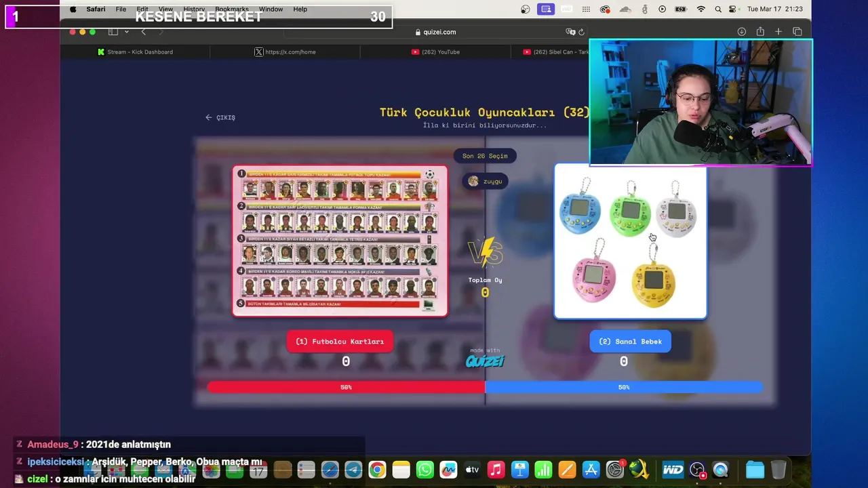This screenshot has height=488, width=868.
Task: Click the date and time display
Action: (x=774, y=9)
